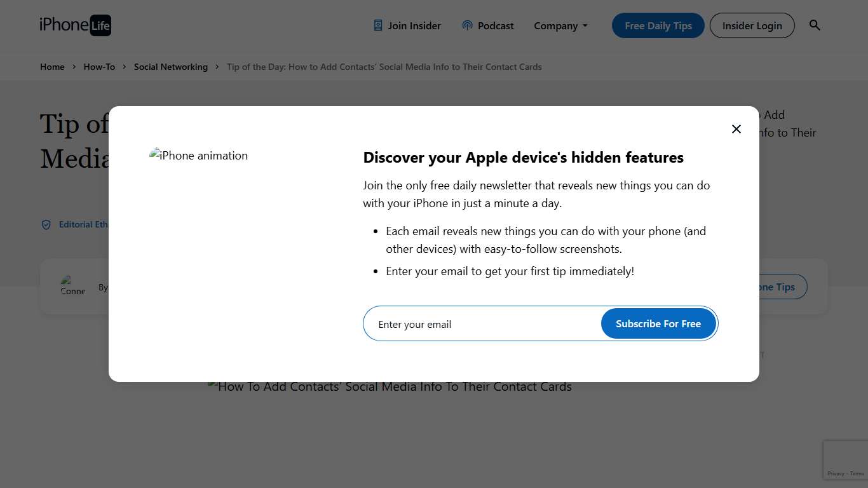The height and width of the screenshot is (488, 868).
Task: Click the How To Add Contacts image
Action: click(x=390, y=386)
